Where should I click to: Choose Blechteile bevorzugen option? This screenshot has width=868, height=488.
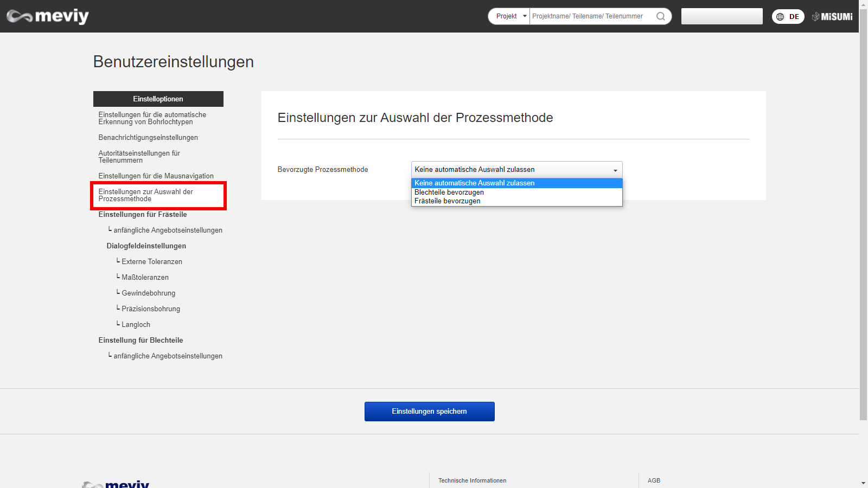(516, 192)
